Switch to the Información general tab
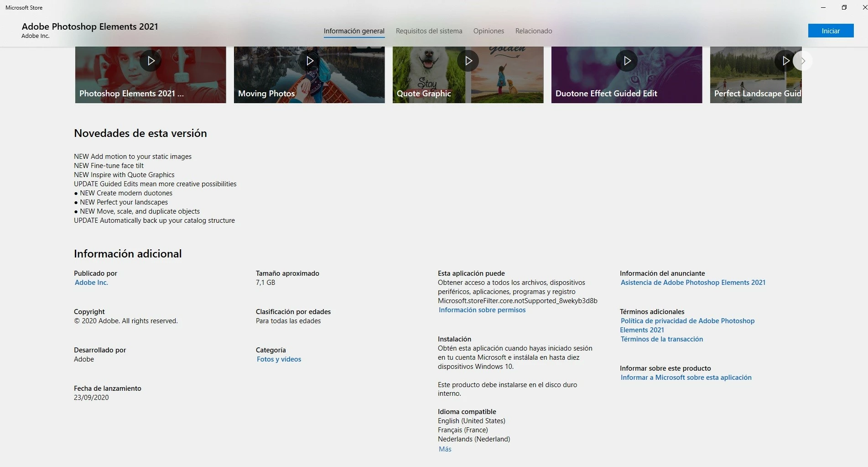 click(354, 31)
